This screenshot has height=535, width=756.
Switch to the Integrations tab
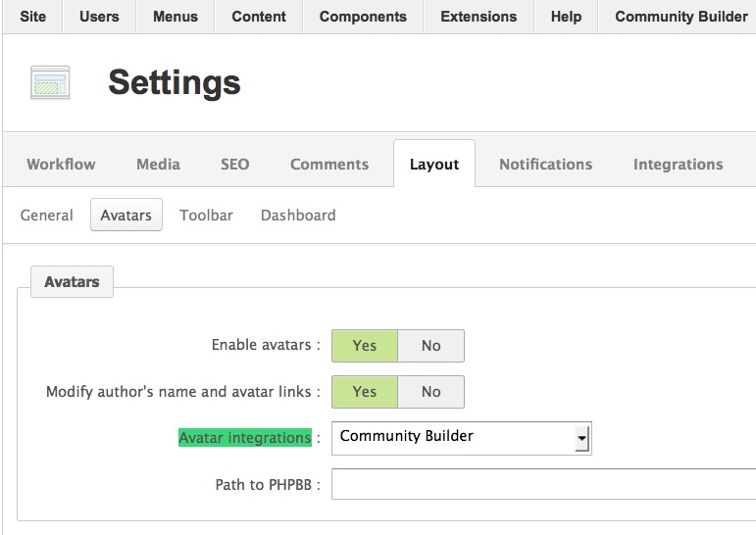[678, 165]
